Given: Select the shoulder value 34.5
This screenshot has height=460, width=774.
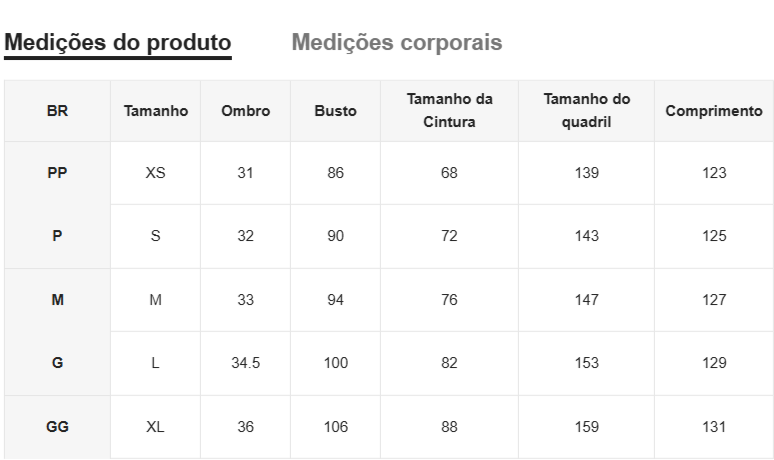Looking at the screenshot, I should click(246, 363).
